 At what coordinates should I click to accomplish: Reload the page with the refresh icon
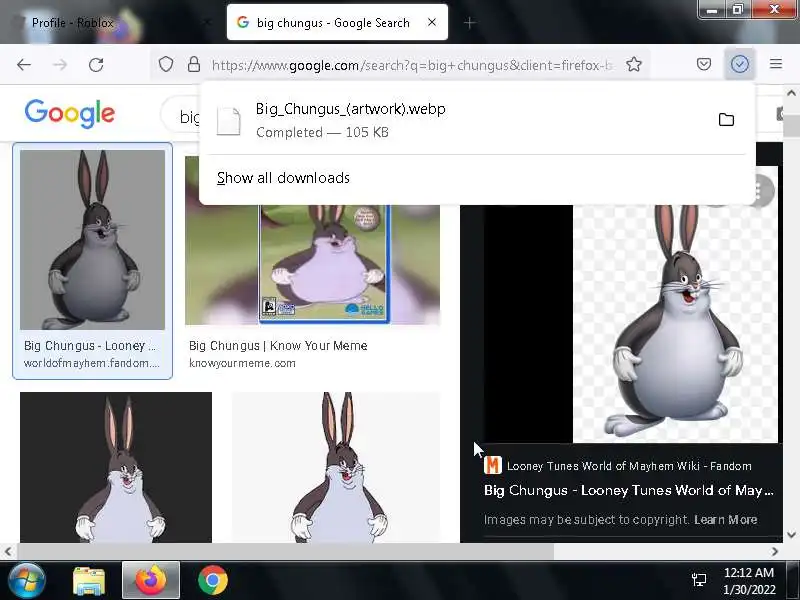tap(96, 65)
